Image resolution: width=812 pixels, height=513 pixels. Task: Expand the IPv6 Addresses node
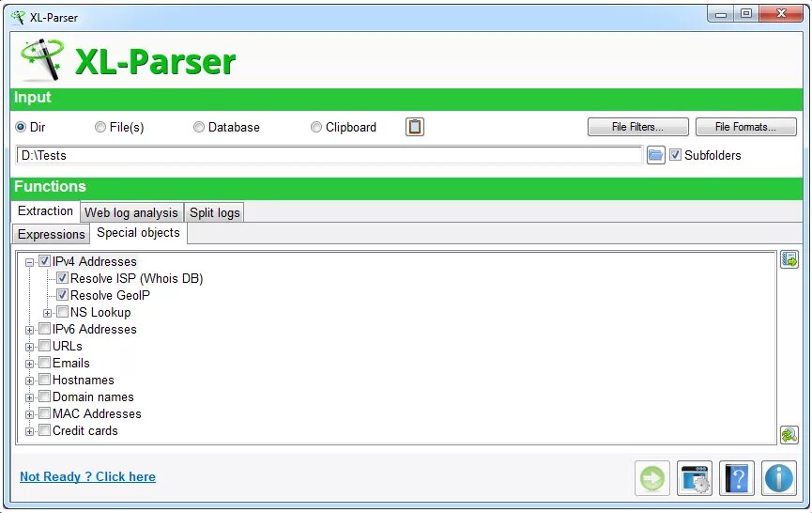pyautogui.click(x=29, y=330)
